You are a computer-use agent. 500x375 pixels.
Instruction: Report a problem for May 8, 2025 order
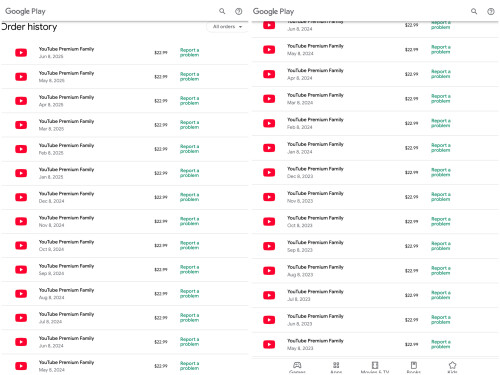pos(189,76)
